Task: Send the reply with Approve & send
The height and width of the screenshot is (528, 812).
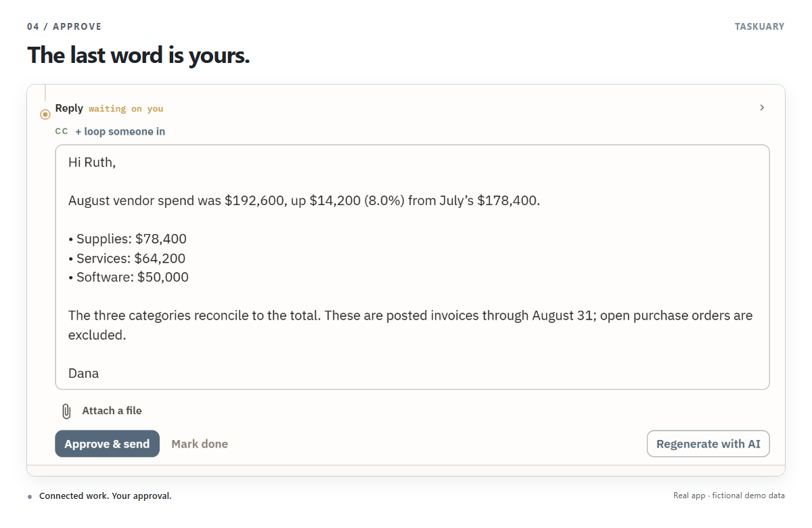Action: pos(107,444)
